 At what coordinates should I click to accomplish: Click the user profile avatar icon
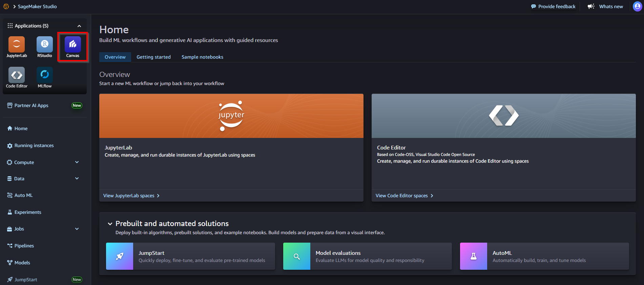pos(637,6)
